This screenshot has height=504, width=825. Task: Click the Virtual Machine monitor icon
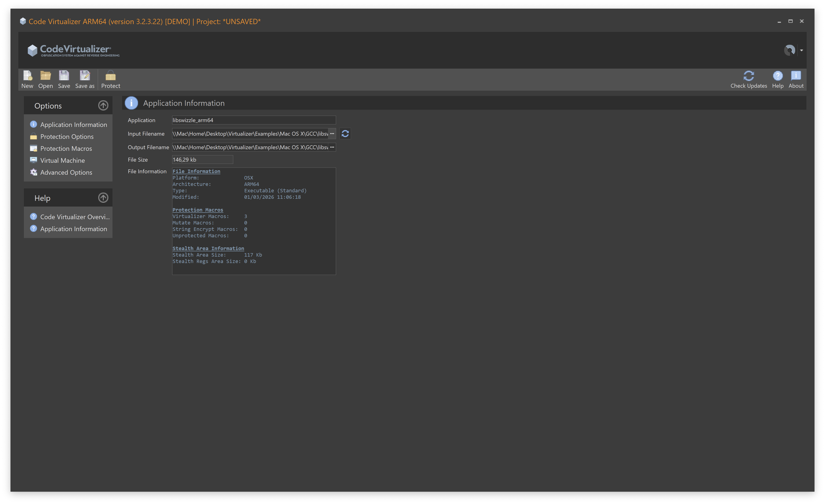click(x=34, y=160)
